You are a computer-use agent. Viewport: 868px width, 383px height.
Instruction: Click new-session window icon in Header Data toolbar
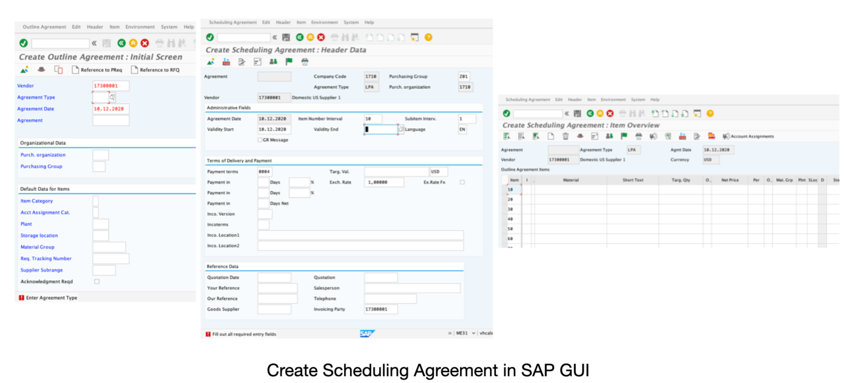click(x=415, y=37)
